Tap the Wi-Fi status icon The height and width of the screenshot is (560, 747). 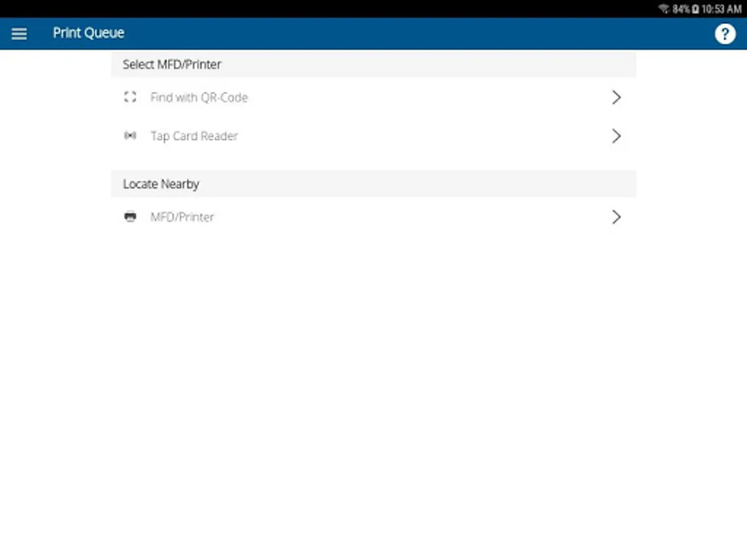[664, 9]
